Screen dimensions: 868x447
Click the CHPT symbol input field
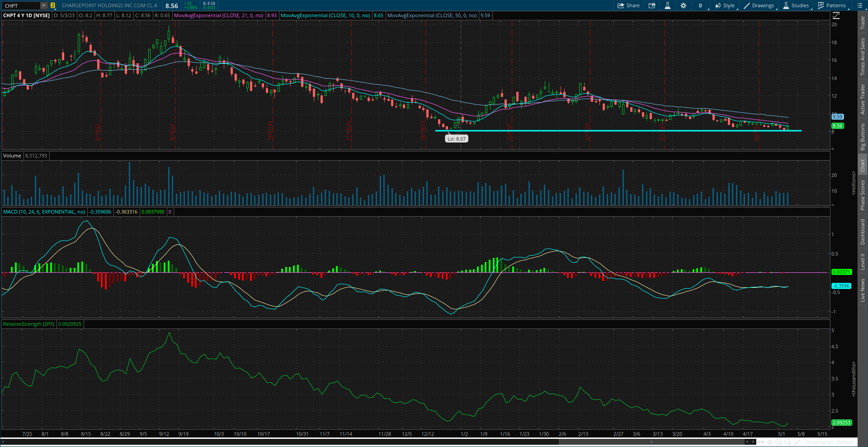(x=21, y=5)
